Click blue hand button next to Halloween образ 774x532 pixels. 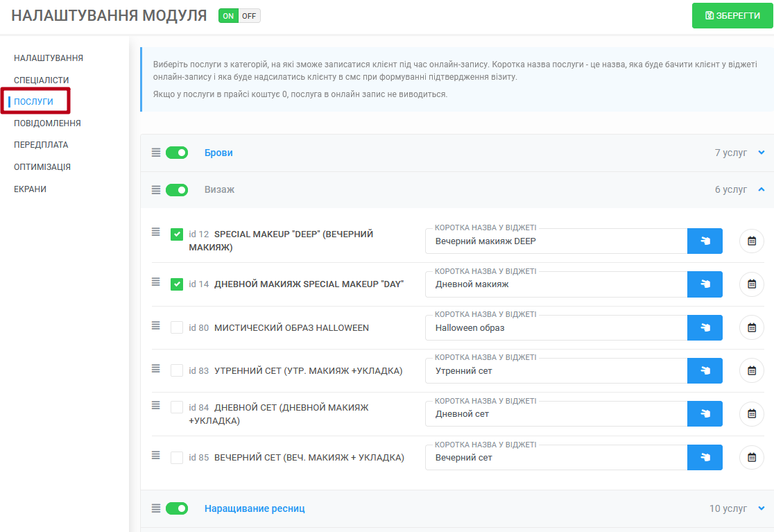(705, 327)
